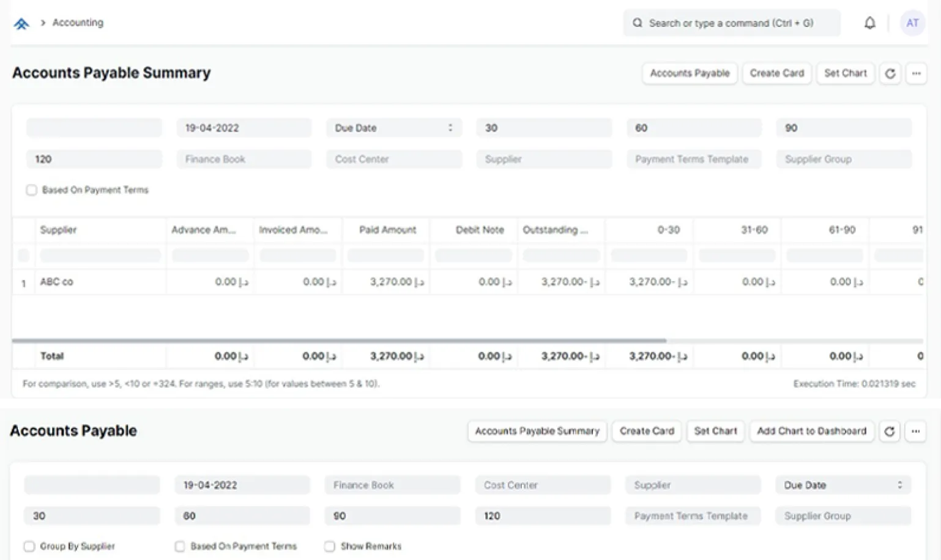The width and height of the screenshot is (941, 560).
Task: Check the Group By Supplier option
Action: 29,547
